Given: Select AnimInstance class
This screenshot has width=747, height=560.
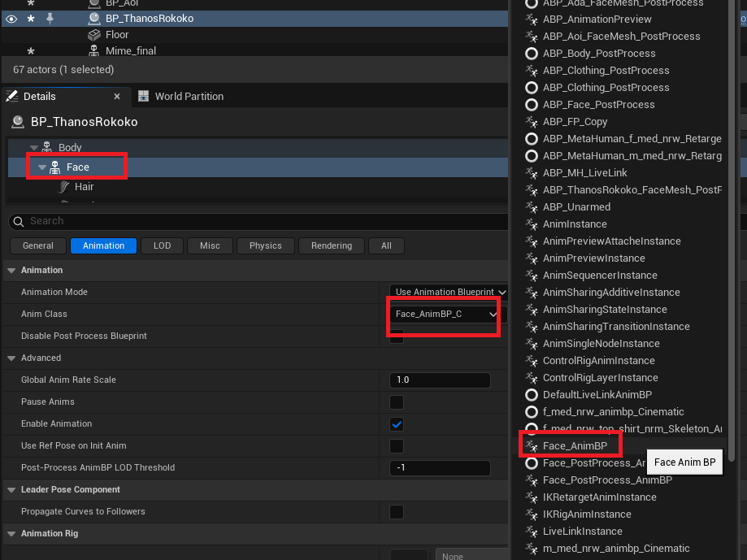Looking at the screenshot, I should [x=575, y=224].
